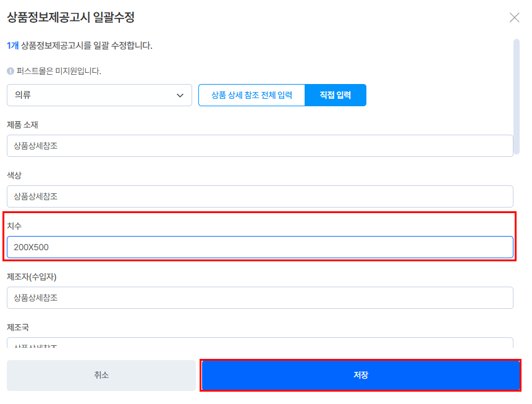Click the info icon beside 퍼스트몰은 미지원입니다
532x404 pixels.
point(11,71)
